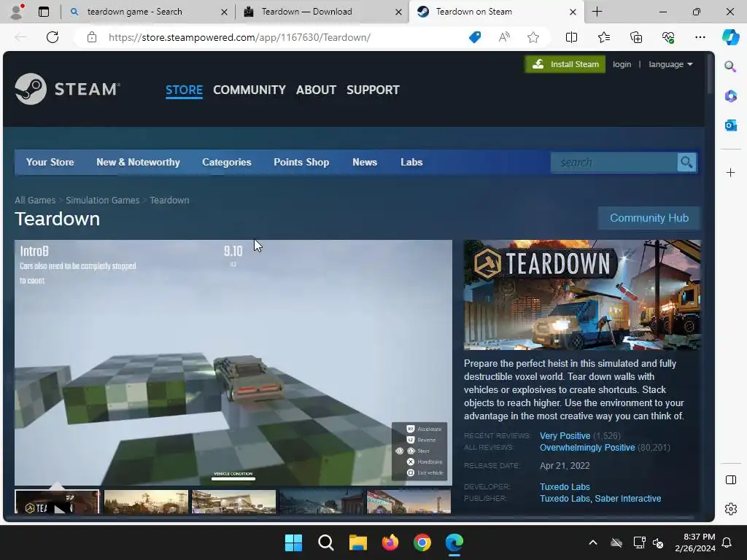
Task: Open the COMMUNITY section
Action: point(249,90)
